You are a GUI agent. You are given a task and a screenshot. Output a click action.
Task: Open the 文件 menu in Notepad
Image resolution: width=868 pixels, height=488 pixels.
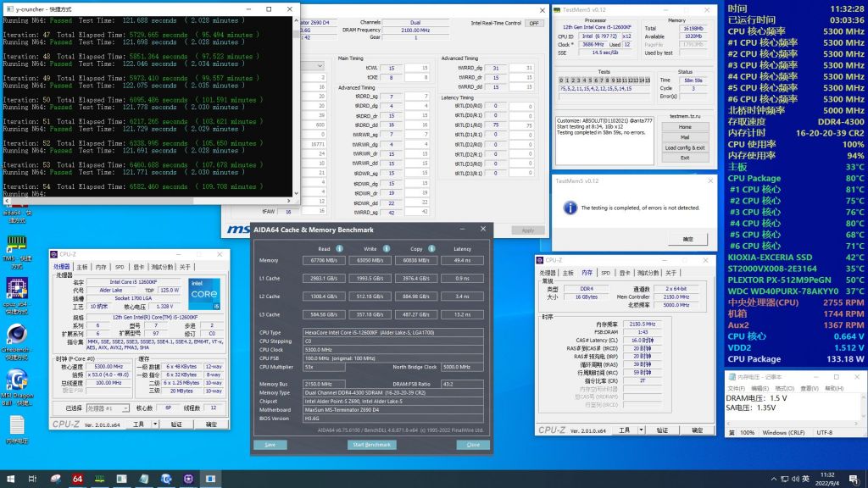pos(736,390)
